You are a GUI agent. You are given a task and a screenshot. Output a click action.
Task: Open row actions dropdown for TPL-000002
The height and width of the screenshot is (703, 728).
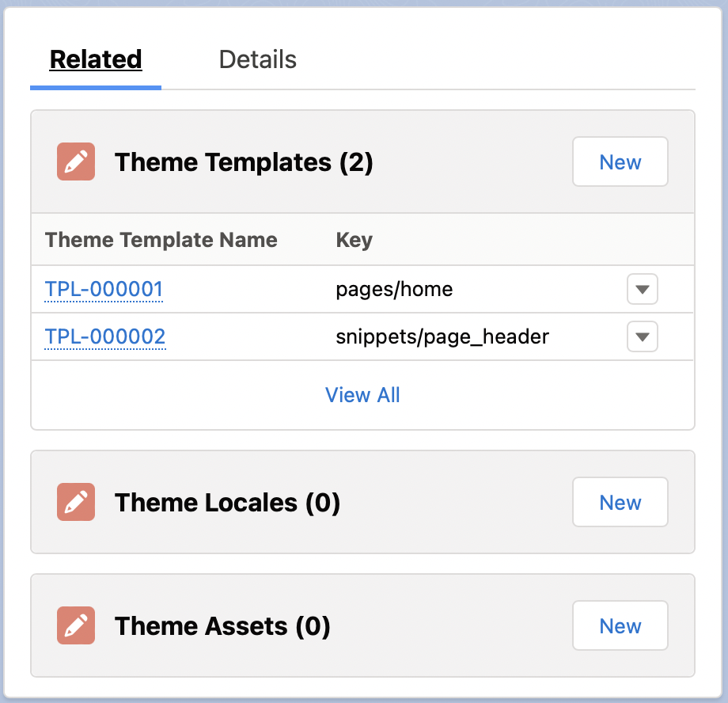pyautogui.click(x=642, y=336)
